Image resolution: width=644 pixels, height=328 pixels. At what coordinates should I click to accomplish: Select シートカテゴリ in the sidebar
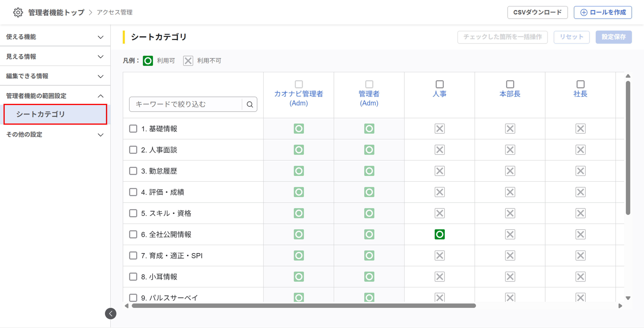tap(55, 114)
